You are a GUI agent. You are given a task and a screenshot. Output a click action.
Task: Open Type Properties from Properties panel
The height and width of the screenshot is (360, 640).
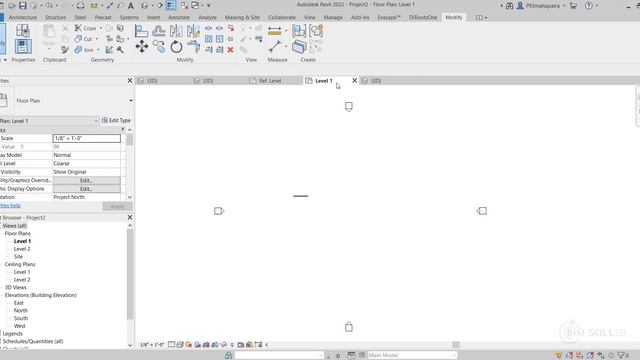23,31
